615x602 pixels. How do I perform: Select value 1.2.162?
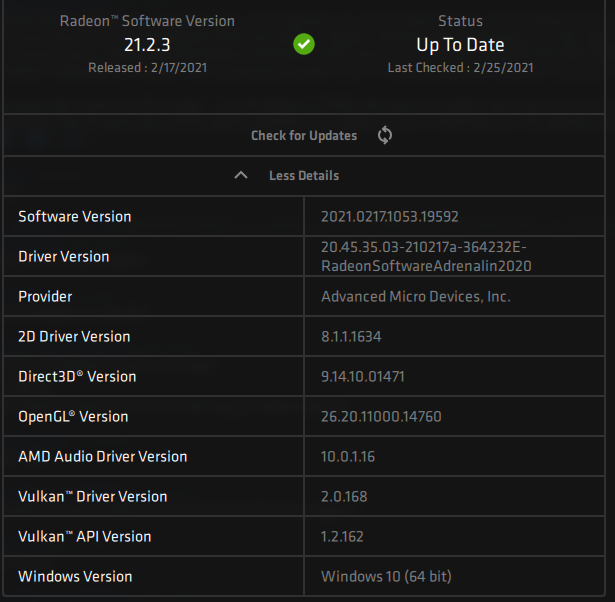[x=342, y=537]
